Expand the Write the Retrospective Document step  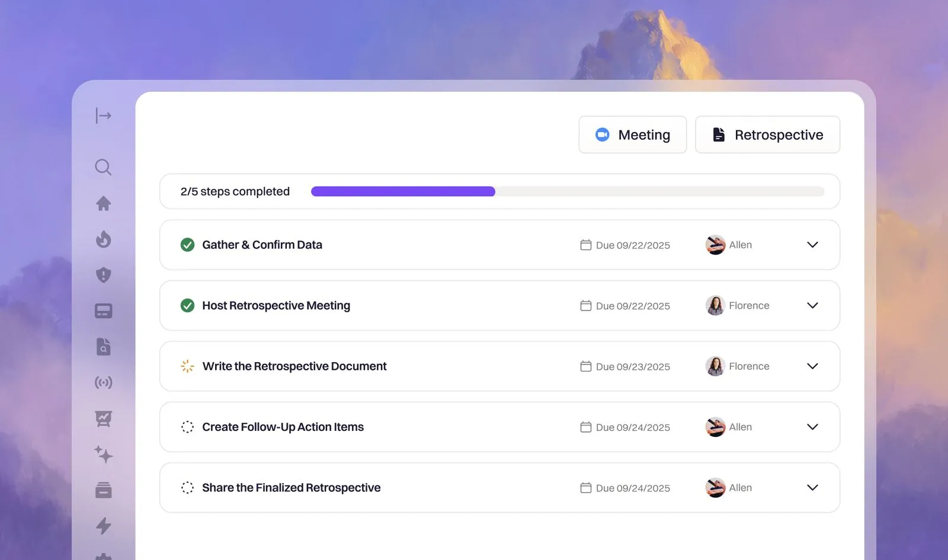(x=812, y=366)
